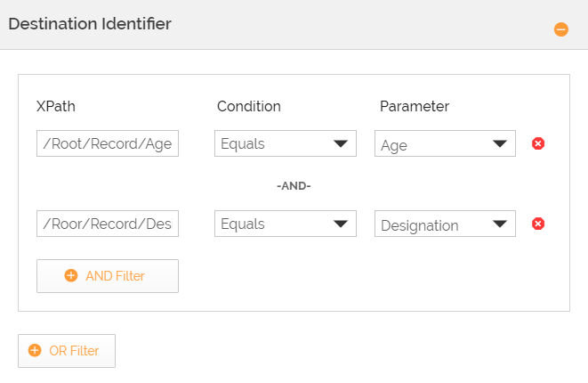Focus the /Roor/Record/Des XPath field
This screenshot has height=383, width=588.
[108, 224]
